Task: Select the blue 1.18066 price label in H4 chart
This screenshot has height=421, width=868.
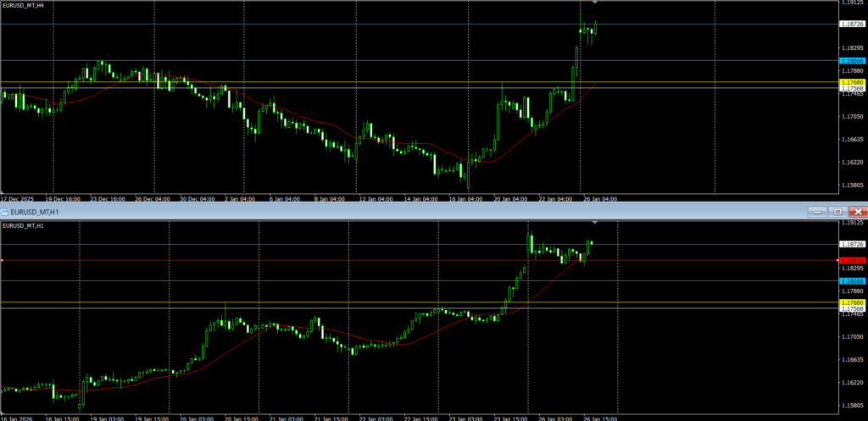Action: pyautogui.click(x=851, y=61)
